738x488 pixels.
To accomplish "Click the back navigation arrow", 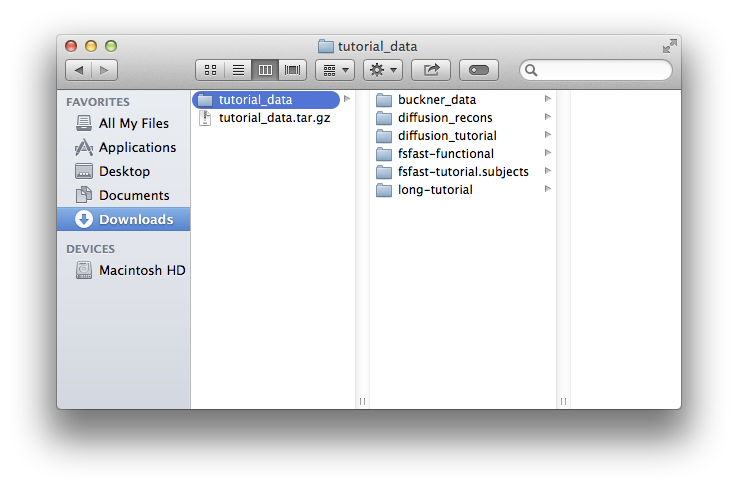I will 78,70.
